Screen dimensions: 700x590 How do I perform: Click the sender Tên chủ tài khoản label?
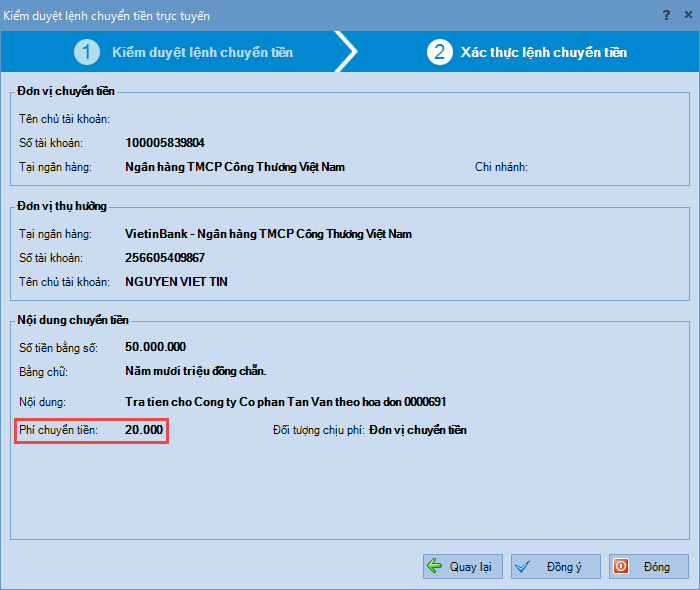(64, 119)
